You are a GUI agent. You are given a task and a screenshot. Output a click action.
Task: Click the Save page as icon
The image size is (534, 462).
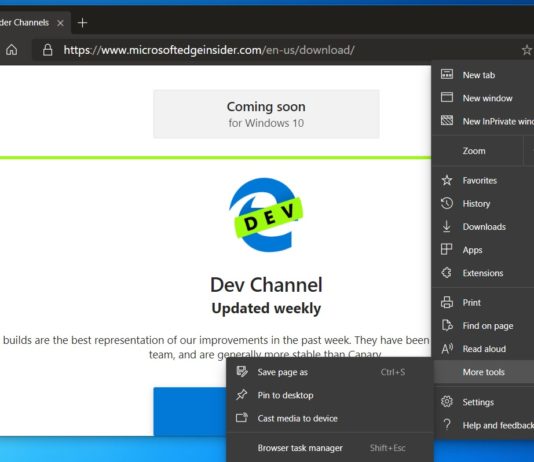(242, 372)
